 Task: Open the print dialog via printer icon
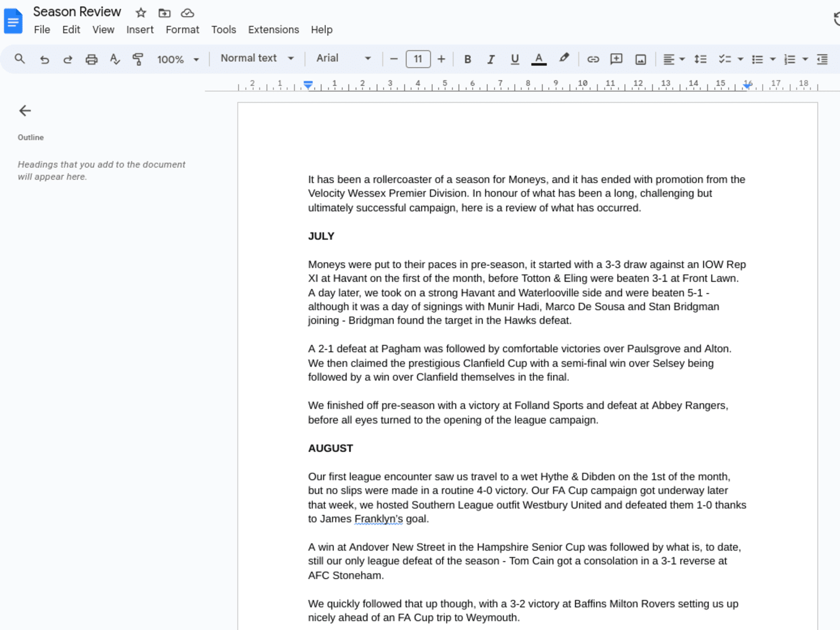click(91, 59)
